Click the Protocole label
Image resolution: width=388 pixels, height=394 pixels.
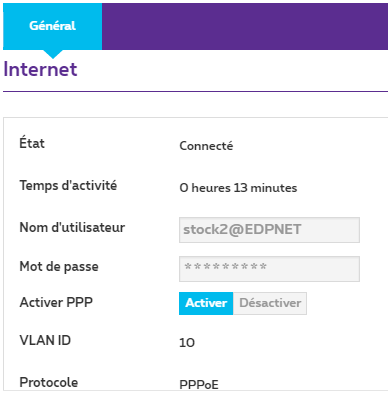click(49, 382)
